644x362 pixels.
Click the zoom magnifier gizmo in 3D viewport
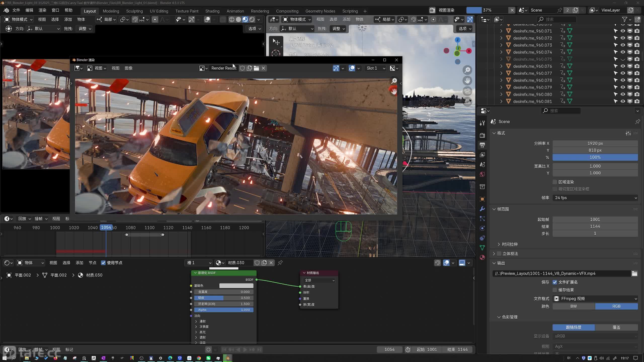click(467, 70)
